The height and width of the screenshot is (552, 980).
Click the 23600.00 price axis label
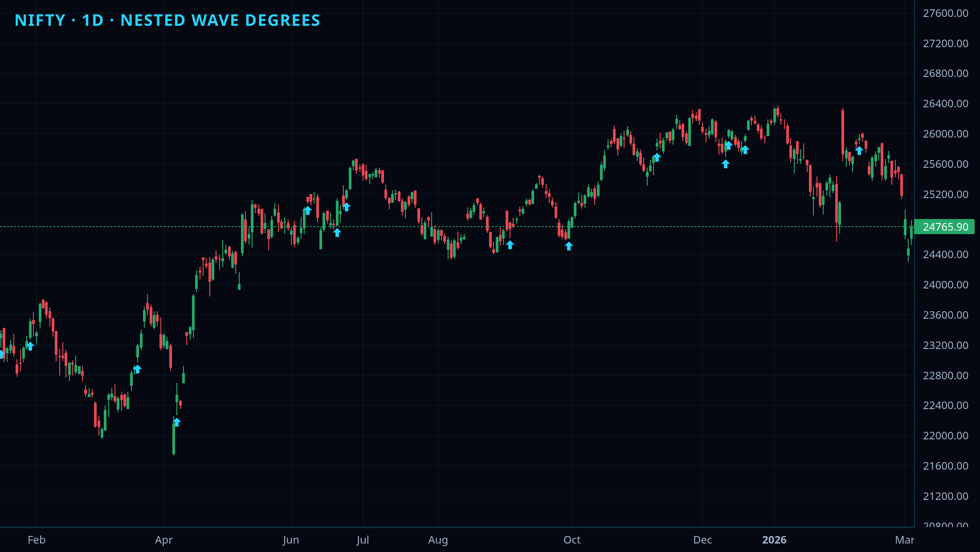pyautogui.click(x=945, y=315)
